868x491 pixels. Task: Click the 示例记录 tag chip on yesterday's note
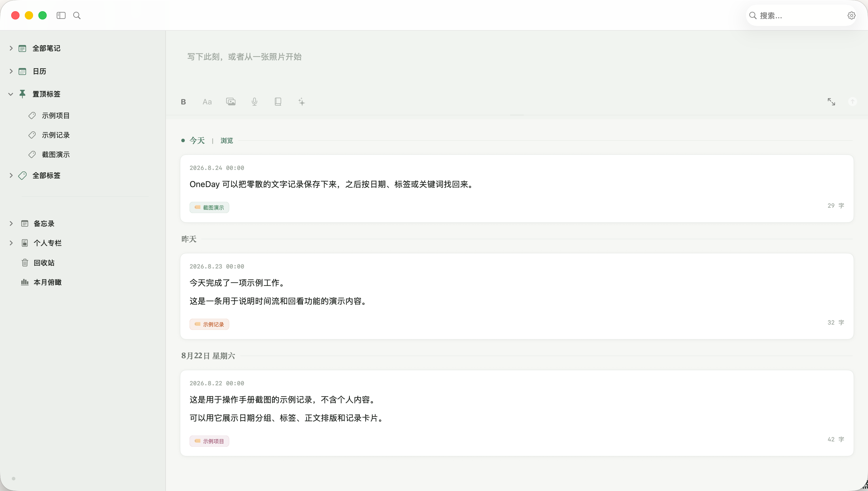pos(209,324)
